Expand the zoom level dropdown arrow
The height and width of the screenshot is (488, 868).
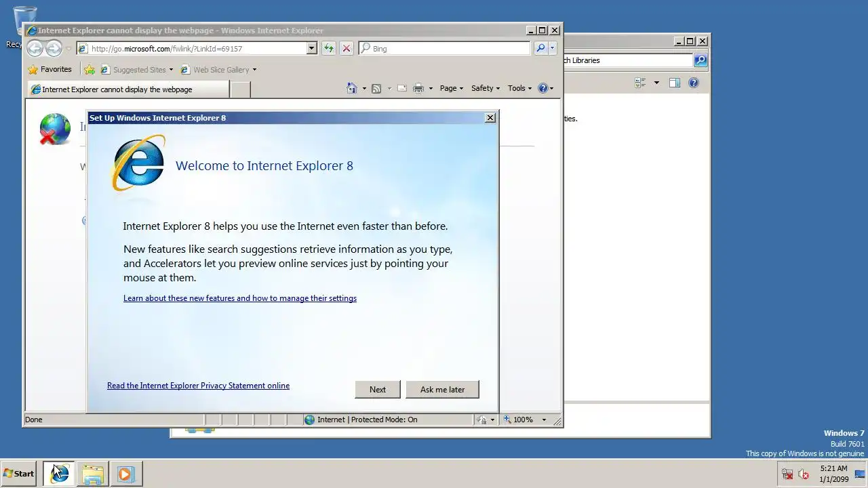(544, 420)
